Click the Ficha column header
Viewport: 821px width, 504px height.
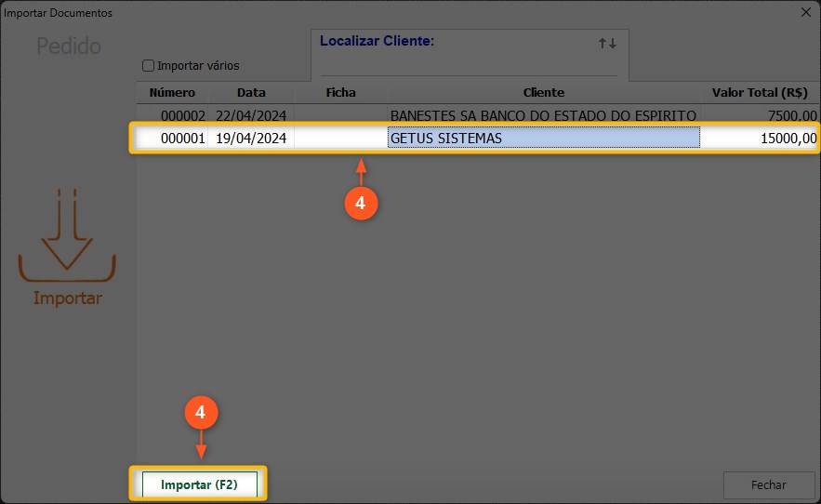(340, 93)
